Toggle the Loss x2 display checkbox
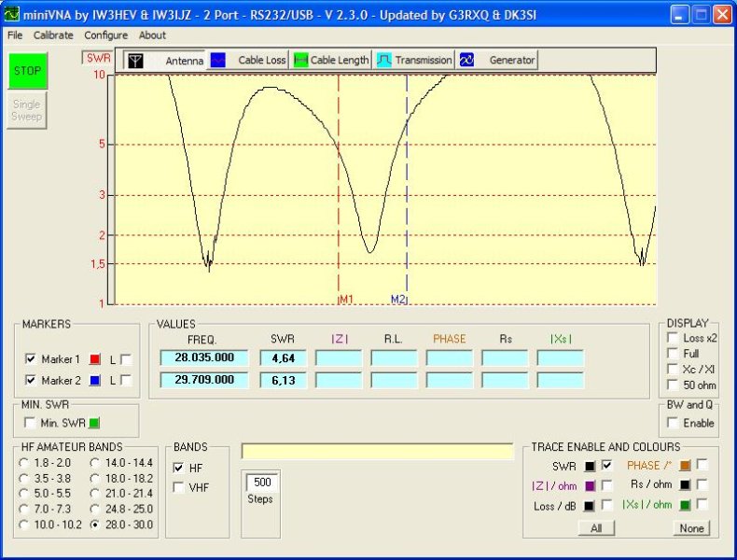Image resolution: width=737 pixels, height=560 pixels. [x=673, y=339]
